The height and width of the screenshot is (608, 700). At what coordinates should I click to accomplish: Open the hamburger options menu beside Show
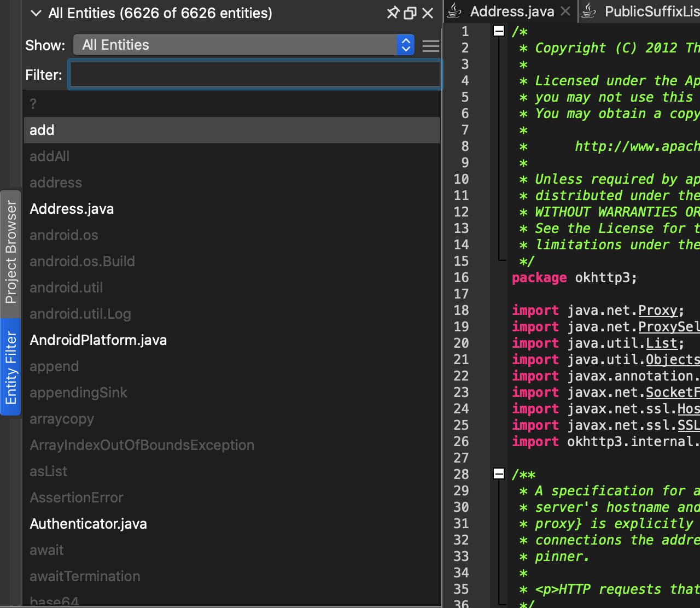(431, 46)
